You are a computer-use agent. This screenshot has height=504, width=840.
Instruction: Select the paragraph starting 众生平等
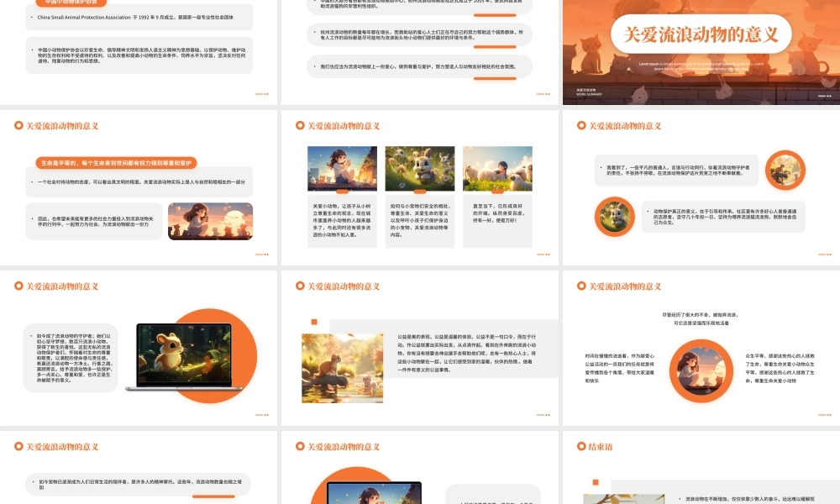(780, 368)
